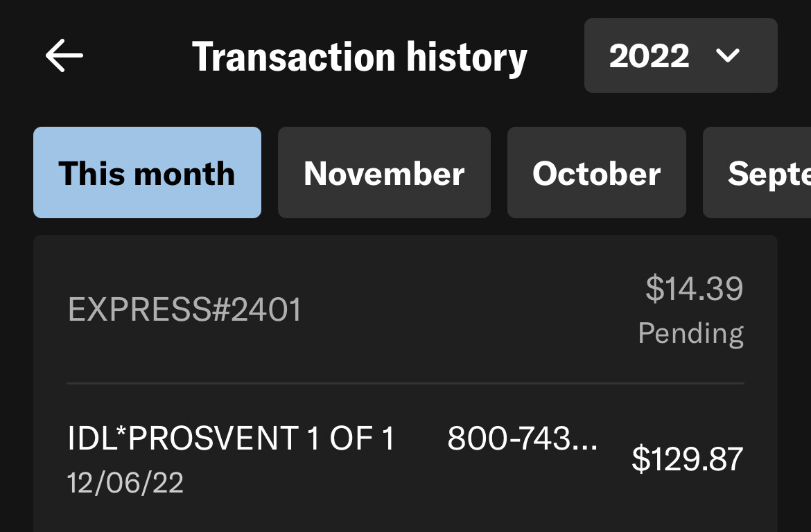Select the This month tab
The image size is (811, 532).
147,173
